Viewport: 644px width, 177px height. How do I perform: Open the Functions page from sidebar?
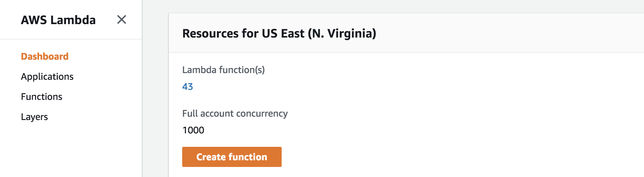tap(42, 97)
